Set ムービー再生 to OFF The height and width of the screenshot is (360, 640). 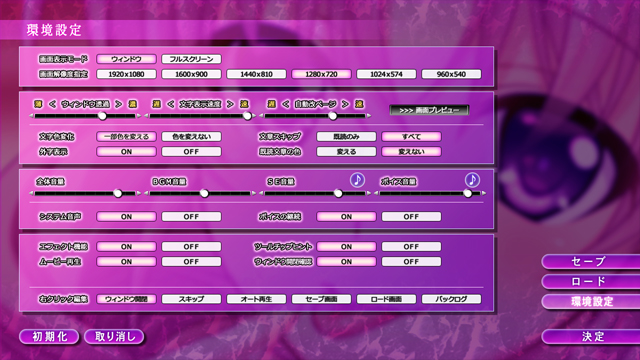tap(191, 262)
